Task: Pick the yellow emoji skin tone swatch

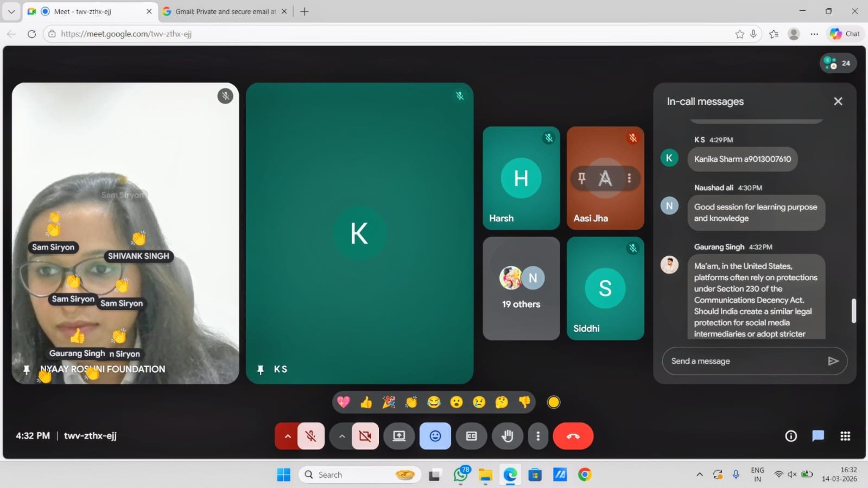Action: click(x=554, y=402)
